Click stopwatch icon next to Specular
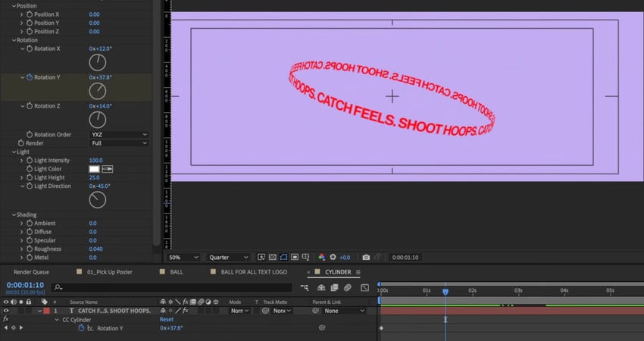Viewport: 644px width, 341px height. pyautogui.click(x=30, y=240)
